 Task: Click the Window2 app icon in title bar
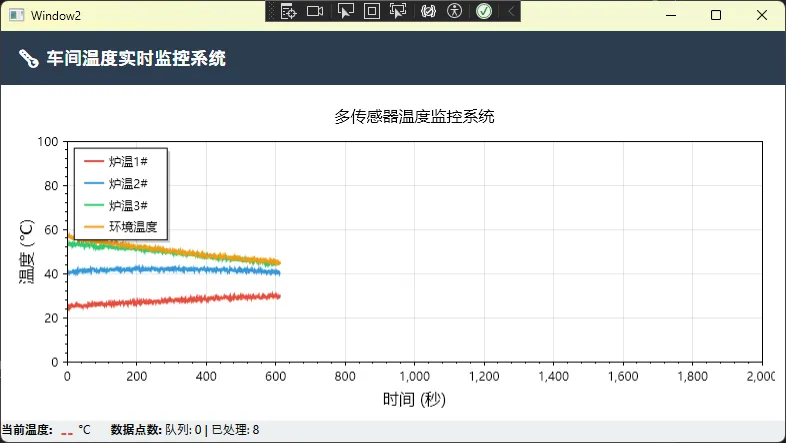click(16, 15)
